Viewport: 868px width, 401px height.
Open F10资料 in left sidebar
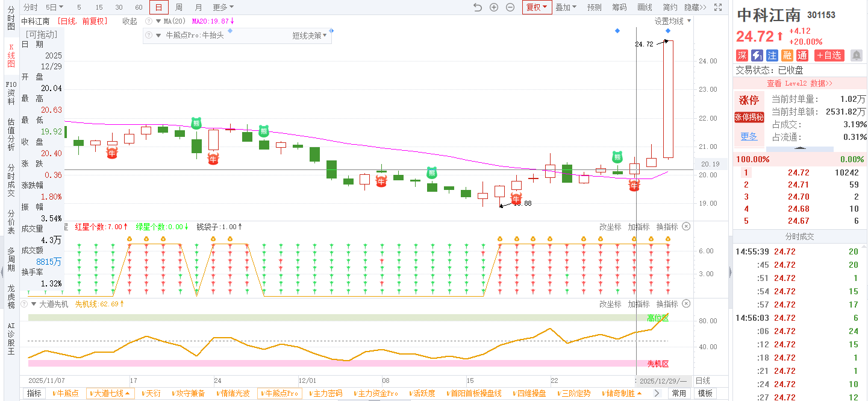pyautogui.click(x=11, y=93)
